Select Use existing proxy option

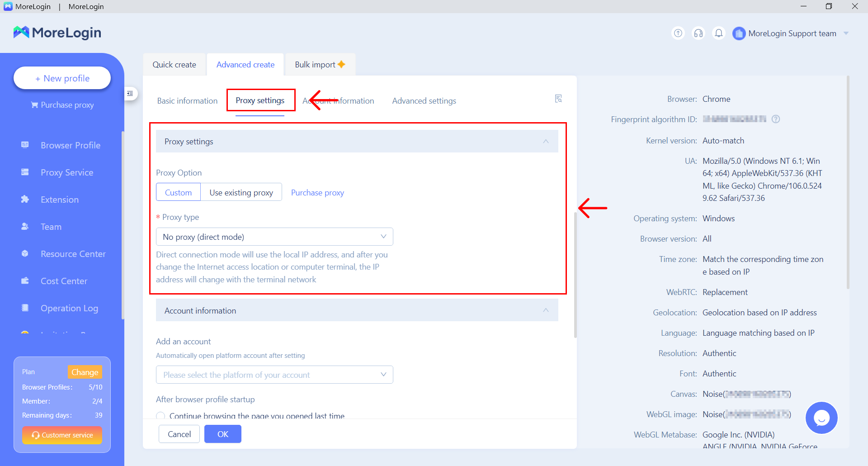click(241, 192)
